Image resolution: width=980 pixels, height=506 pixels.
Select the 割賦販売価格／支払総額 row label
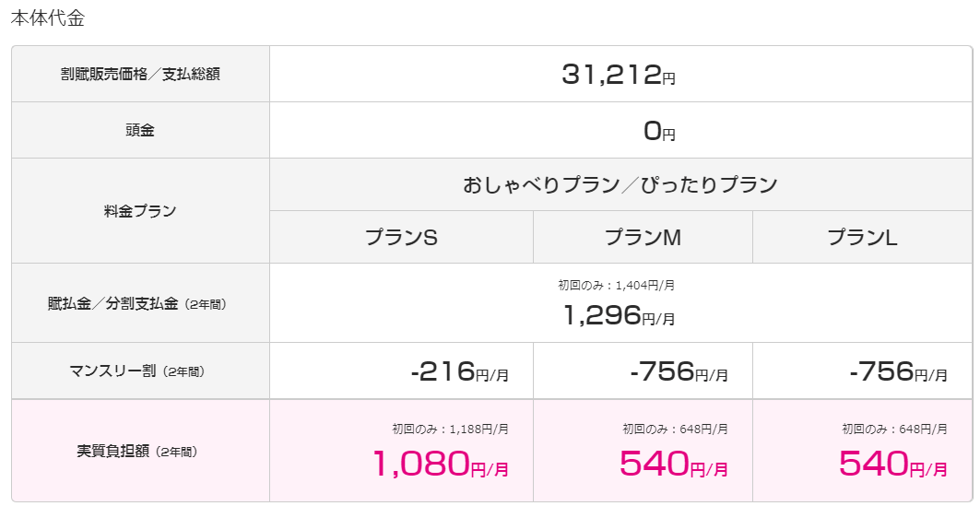click(140, 75)
